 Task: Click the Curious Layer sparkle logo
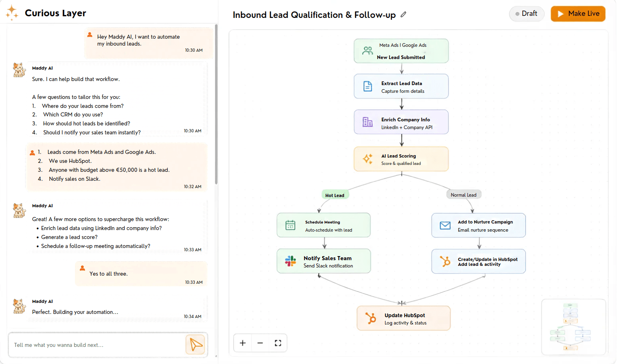12,13
